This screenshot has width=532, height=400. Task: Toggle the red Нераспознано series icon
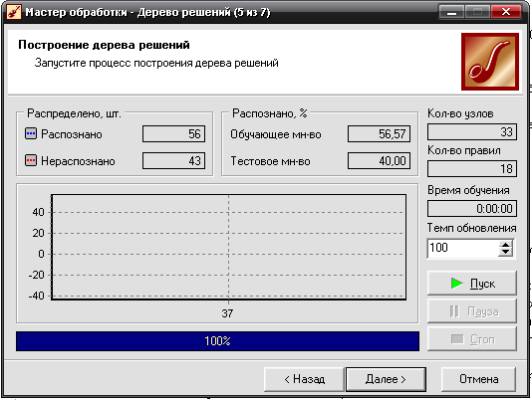pos(31,160)
